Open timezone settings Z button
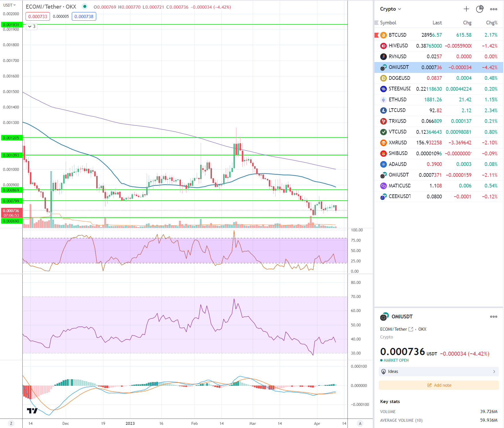The height and width of the screenshot is (428, 504). [11, 423]
